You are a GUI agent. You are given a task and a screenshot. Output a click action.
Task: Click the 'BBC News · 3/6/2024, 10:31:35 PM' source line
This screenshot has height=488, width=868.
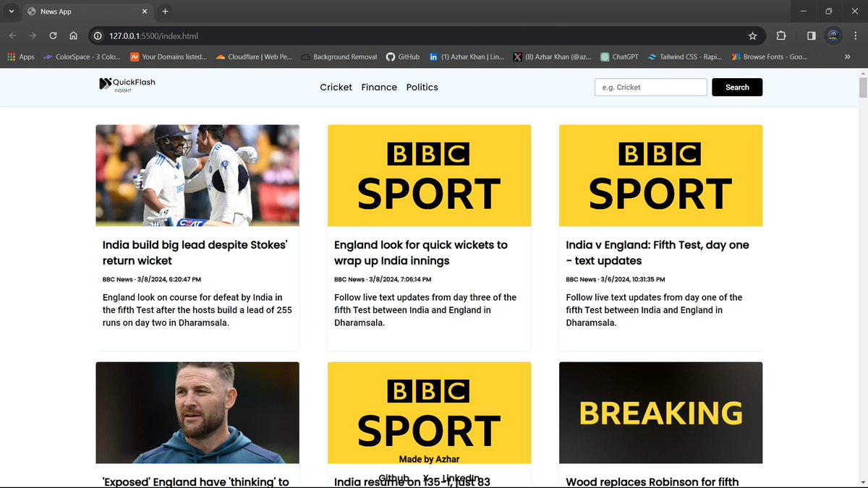[616, 279]
